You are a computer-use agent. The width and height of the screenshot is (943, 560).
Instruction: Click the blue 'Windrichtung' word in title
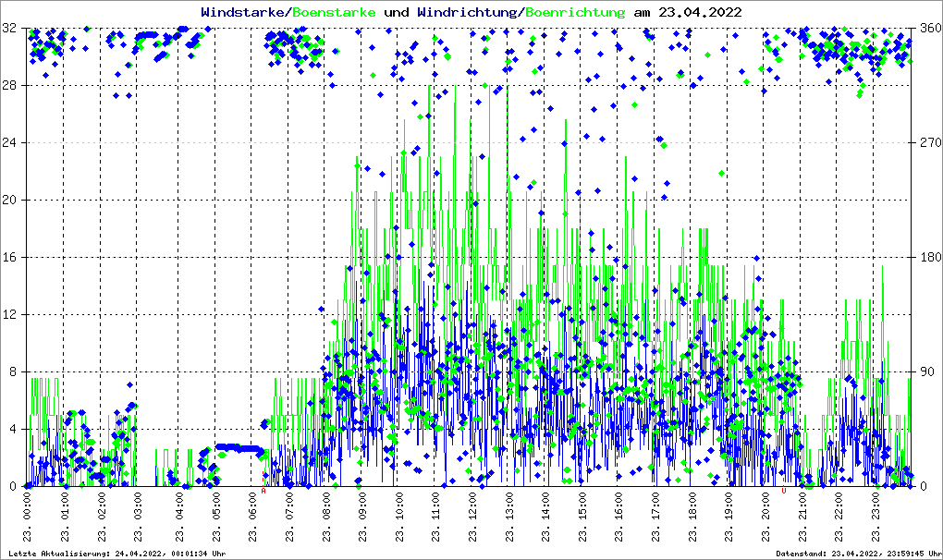point(467,12)
